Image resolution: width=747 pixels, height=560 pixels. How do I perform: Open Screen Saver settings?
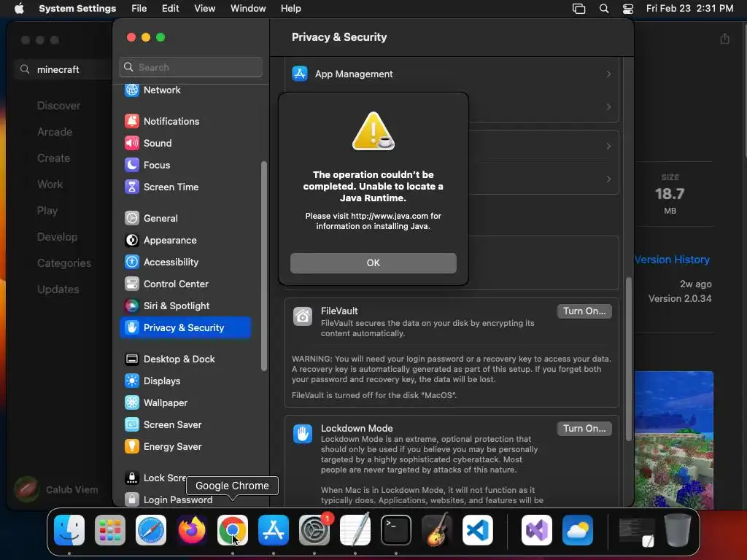186,425
